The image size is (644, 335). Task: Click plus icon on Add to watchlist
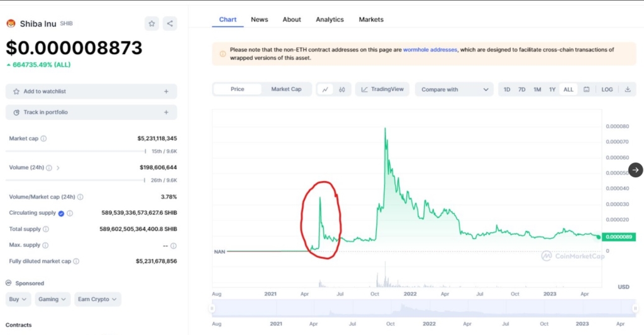tap(166, 92)
